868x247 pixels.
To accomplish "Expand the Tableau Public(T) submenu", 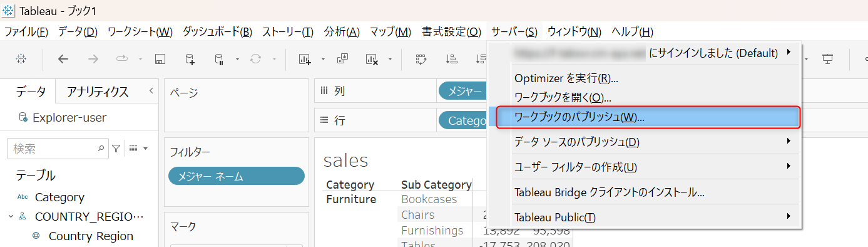I will pos(645,218).
